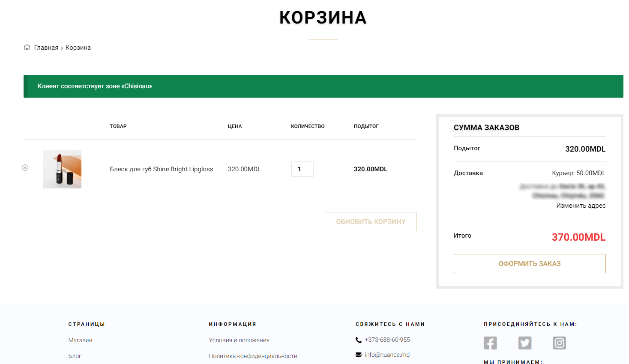Open the Facebook page icon

click(x=490, y=343)
